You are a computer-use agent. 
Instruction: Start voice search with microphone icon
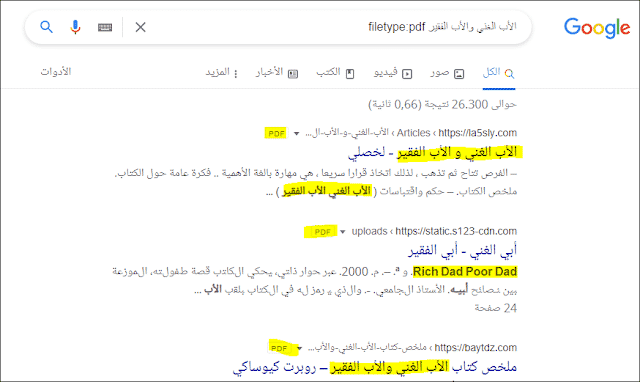point(75,27)
